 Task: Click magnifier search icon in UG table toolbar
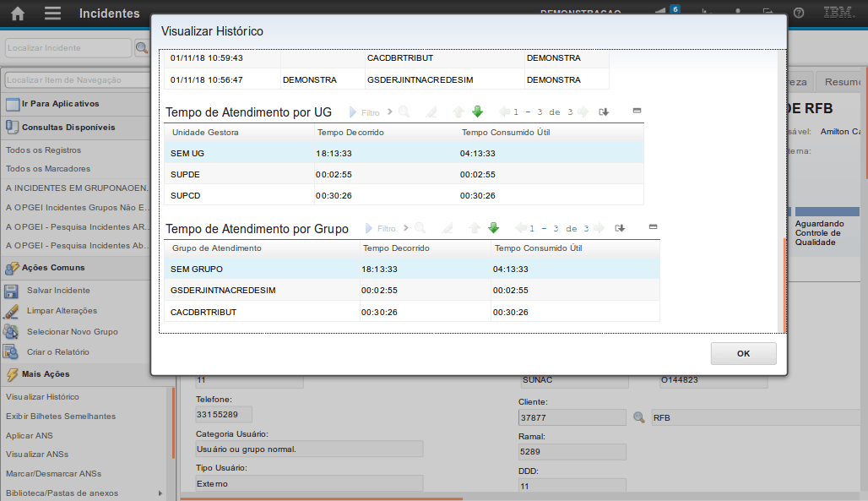pyautogui.click(x=404, y=112)
